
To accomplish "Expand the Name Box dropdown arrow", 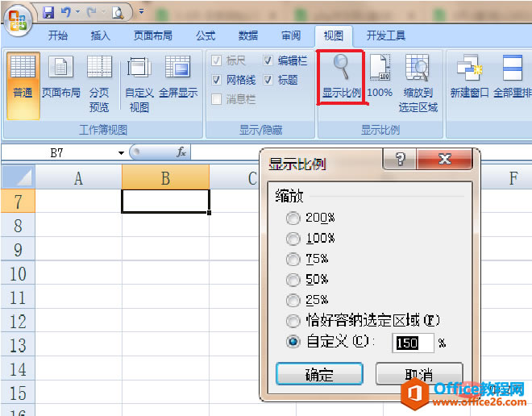I will point(121,153).
